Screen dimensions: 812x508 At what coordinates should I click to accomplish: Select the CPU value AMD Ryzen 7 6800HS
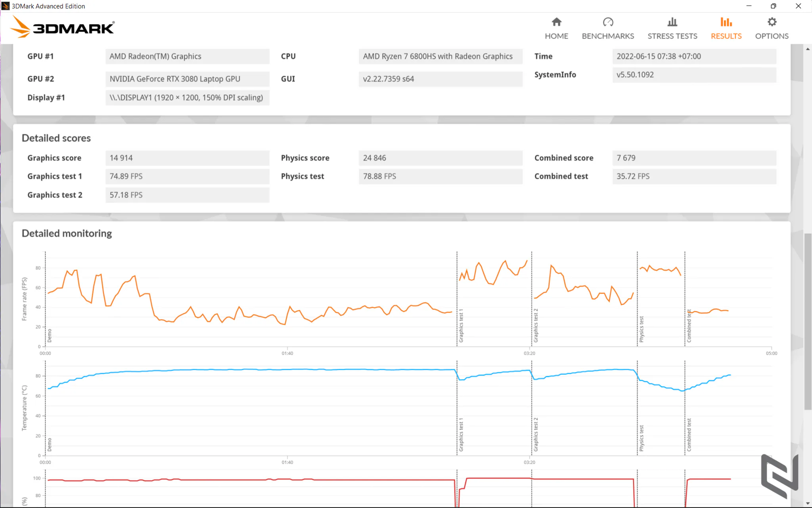tap(440, 56)
